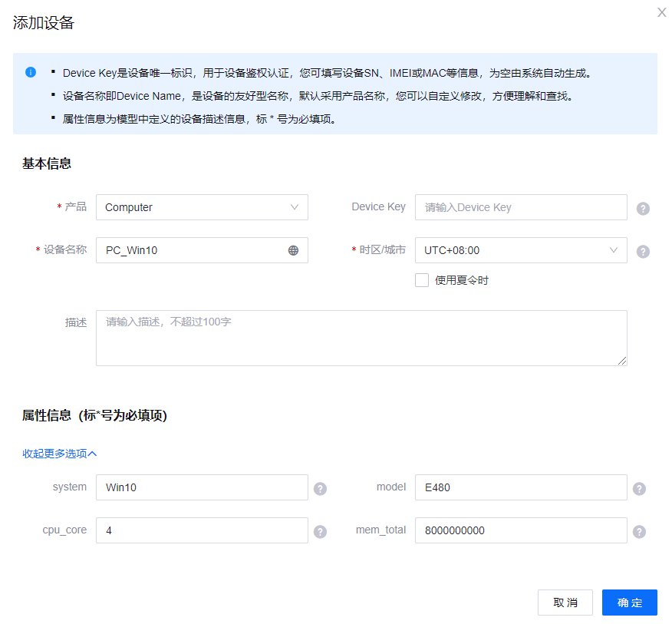Click help icon next to Device Key

click(x=643, y=208)
